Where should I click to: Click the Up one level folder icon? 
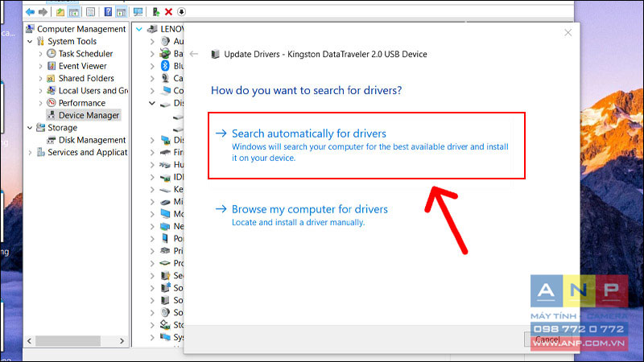click(x=60, y=12)
